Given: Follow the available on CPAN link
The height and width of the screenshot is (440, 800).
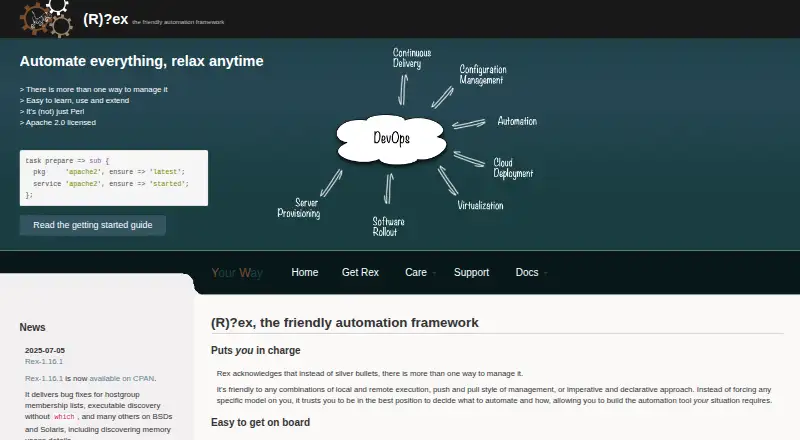Looking at the screenshot, I should pos(121,379).
